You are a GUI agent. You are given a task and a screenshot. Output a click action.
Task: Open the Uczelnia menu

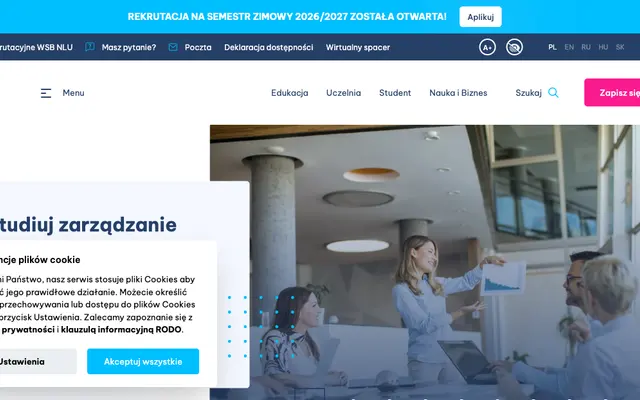coord(343,93)
